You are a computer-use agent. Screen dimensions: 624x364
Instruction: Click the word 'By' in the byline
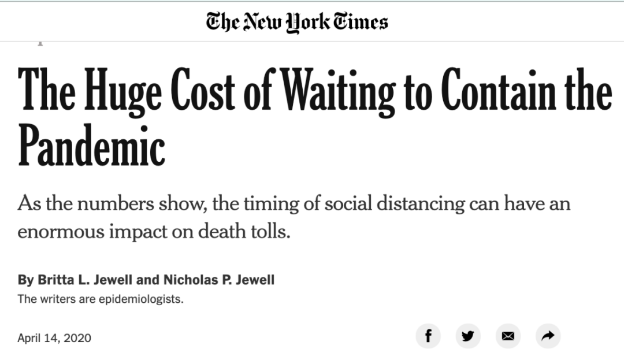(x=25, y=280)
